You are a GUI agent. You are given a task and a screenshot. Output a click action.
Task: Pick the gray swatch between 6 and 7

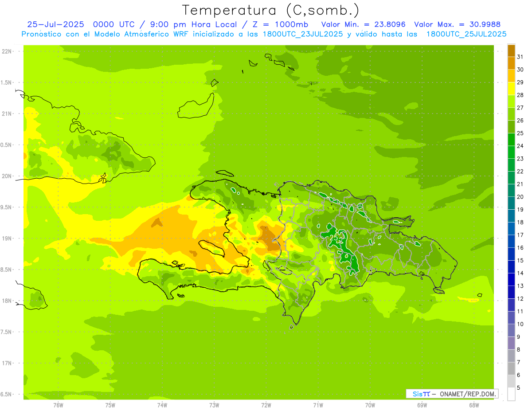tap(511, 368)
